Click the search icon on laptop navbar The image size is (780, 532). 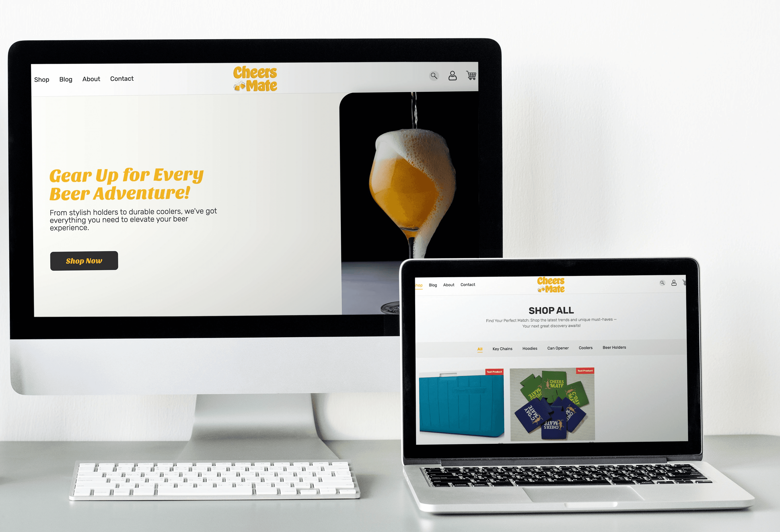(662, 285)
